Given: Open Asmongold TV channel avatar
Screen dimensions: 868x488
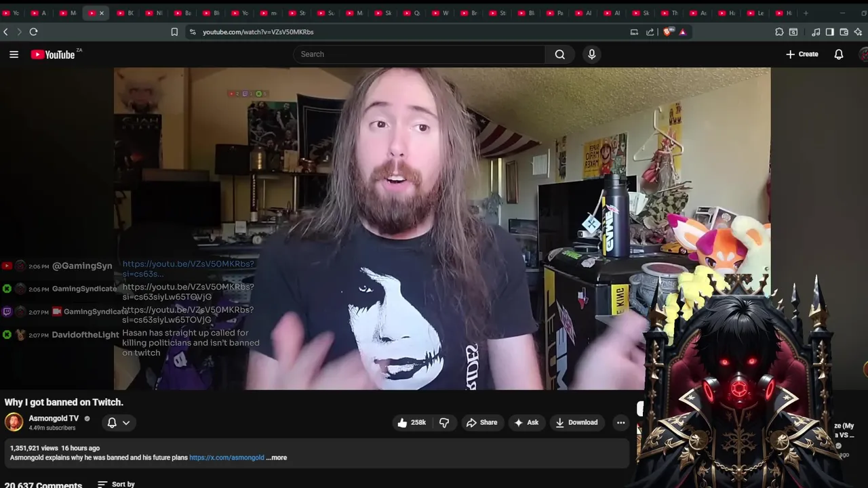Looking at the screenshot, I should click(14, 422).
